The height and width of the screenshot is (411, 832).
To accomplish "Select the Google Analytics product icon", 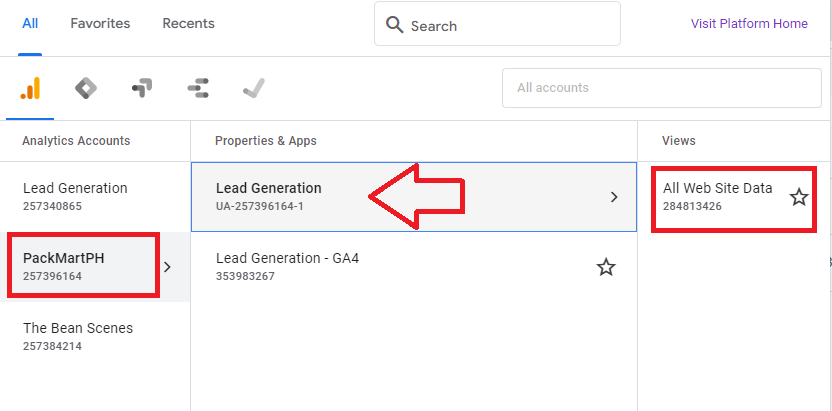I will pos(30,88).
